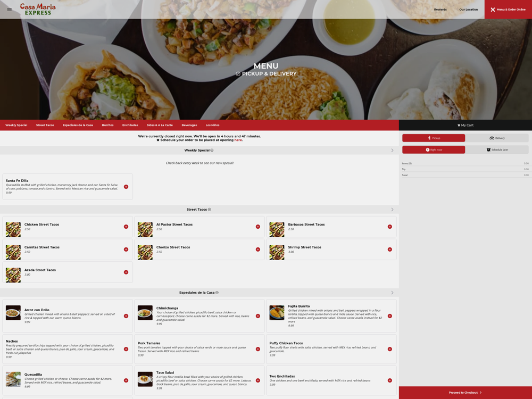Add Carnitas Street Tacos with plus icon
The height and width of the screenshot is (399, 532).
point(126,250)
